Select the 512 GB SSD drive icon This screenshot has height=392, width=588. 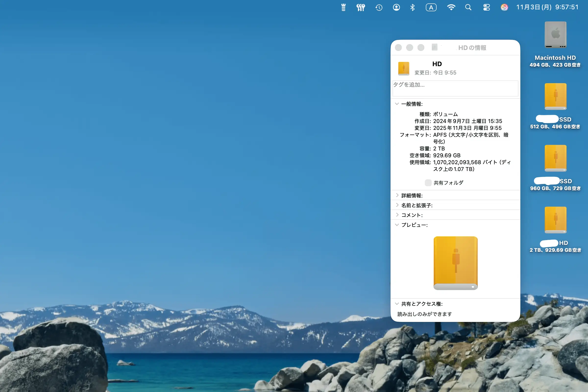tap(555, 96)
